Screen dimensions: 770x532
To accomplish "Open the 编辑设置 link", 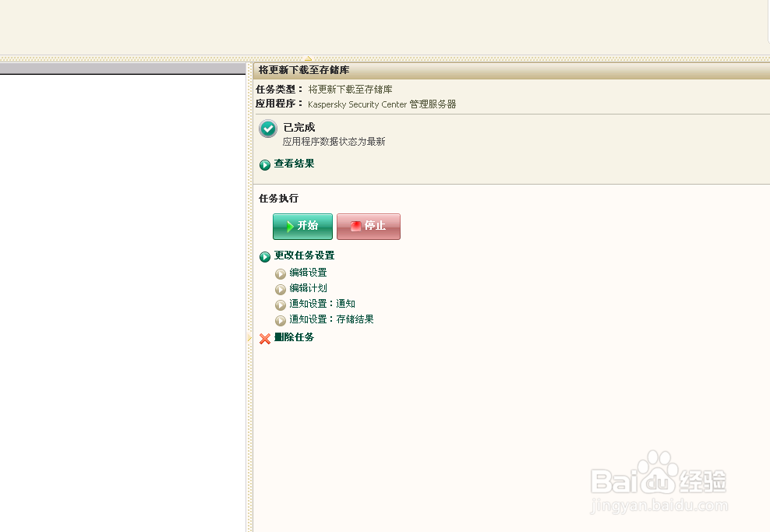I will (x=308, y=273).
